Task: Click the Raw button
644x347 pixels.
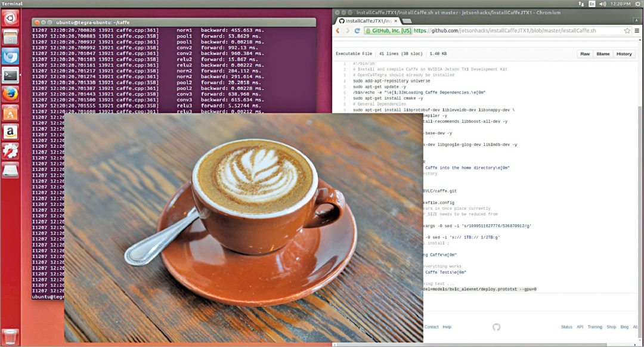Action: pos(585,54)
